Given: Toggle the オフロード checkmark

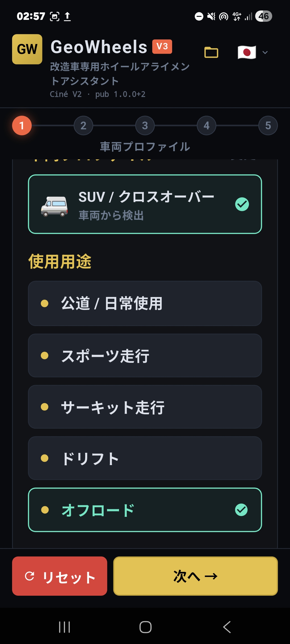Looking at the screenshot, I should coord(241,510).
